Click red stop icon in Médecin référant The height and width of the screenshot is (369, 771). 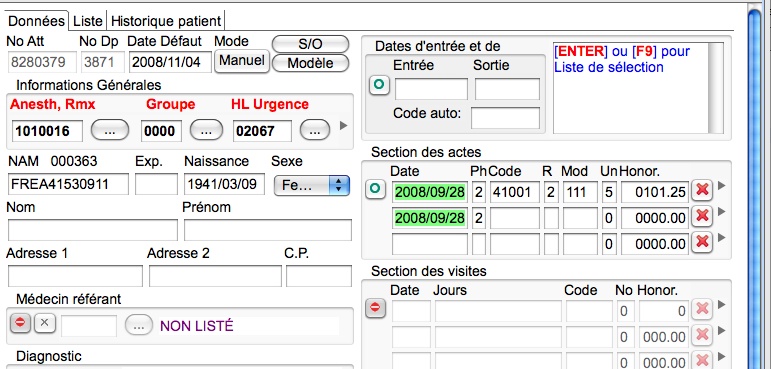(x=20, y=323)
